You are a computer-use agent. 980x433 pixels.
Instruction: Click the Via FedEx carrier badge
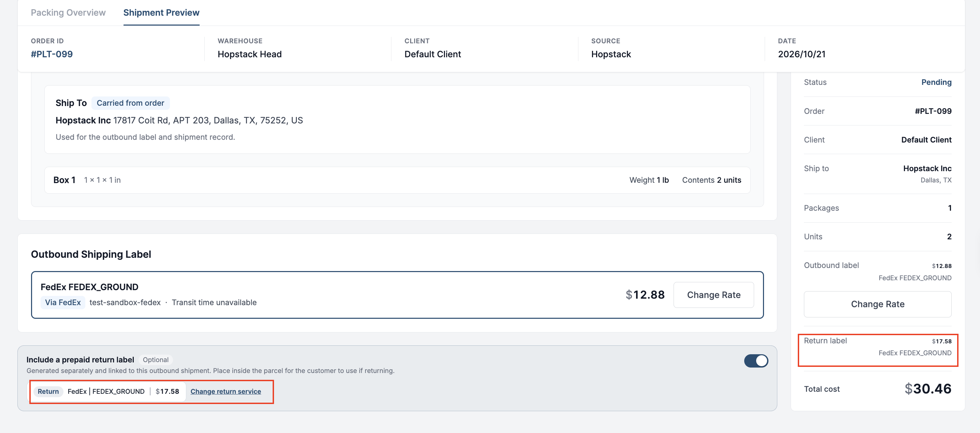pyautogui.click(x=63, y=302)
